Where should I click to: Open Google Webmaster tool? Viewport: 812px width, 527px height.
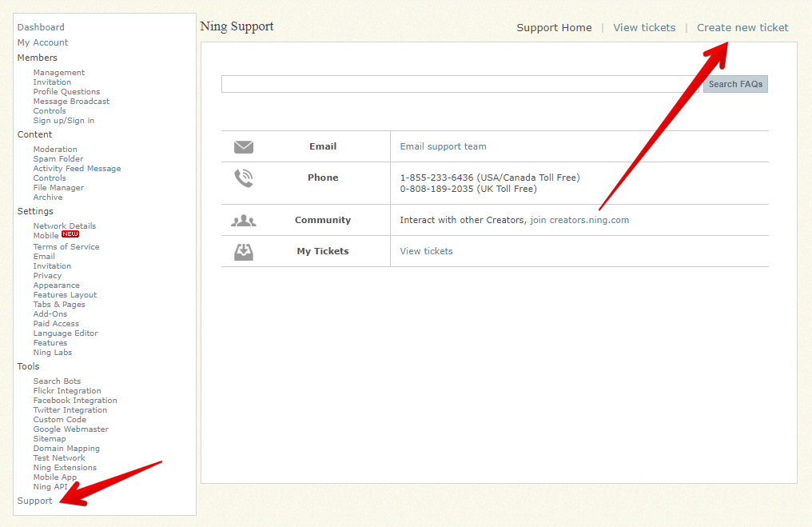(x=71, y=429)
